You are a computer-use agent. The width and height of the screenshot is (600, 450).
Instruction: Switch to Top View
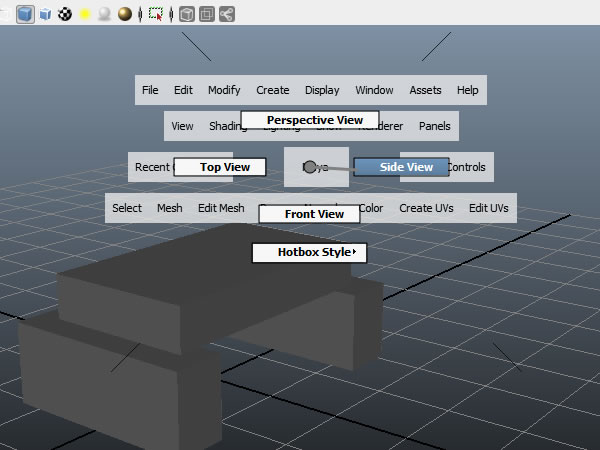(x=220, y=167)
